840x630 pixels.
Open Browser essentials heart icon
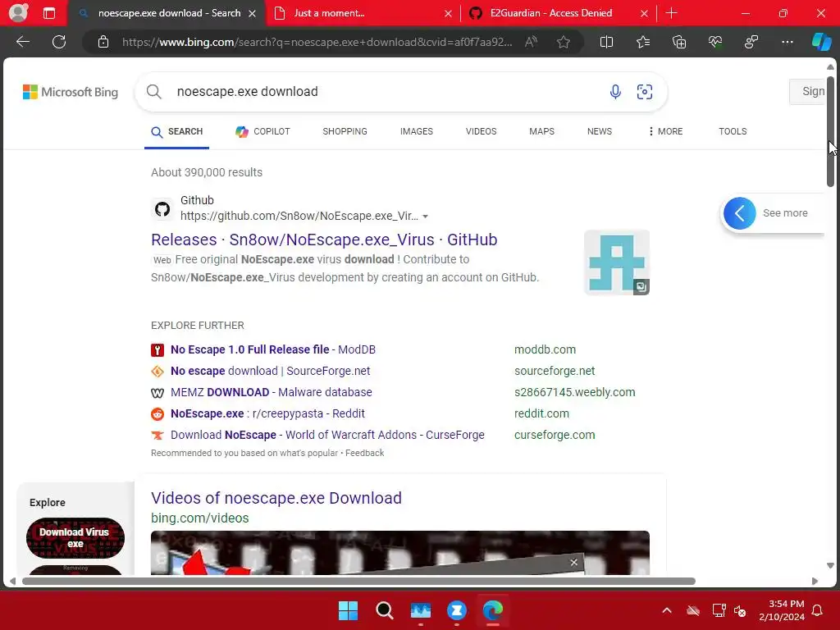pyautogui.click(x=715, y=42)
